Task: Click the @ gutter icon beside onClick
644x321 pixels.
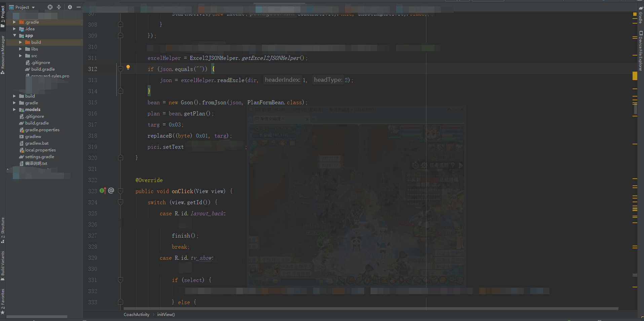Action: pyautogui.click(x=111, y=190)
